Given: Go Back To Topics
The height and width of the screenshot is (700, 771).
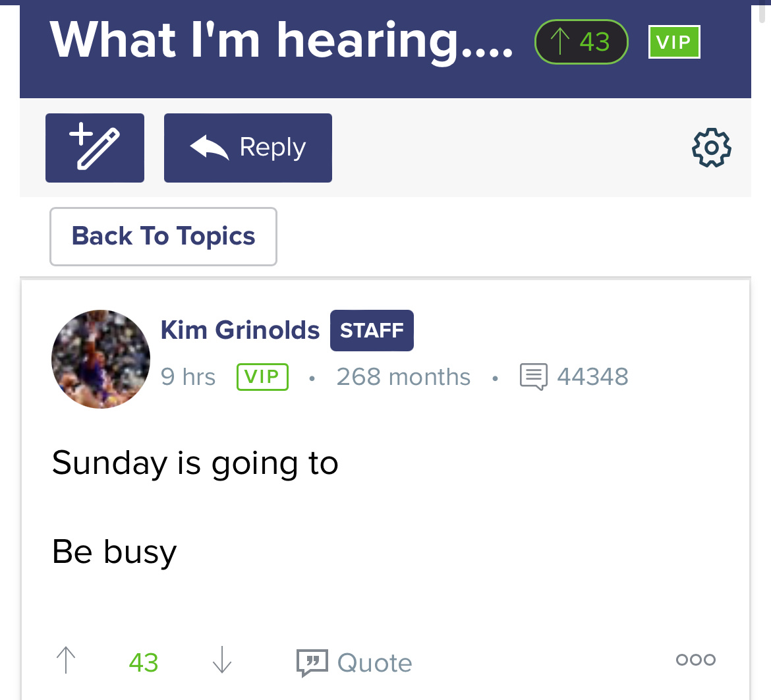Looking at the screenshot, I should [x=163, y=237].
